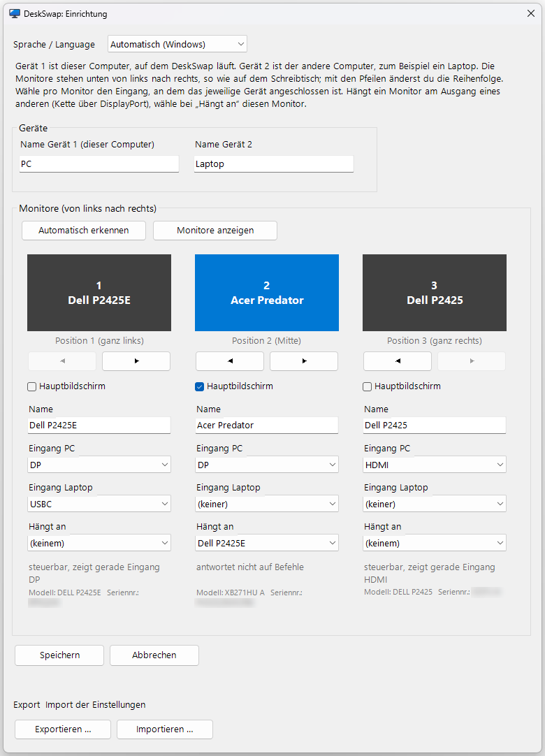Click 'Position 1 (ganz links)' label
The image size is (545, 756).
click(99, 341)
